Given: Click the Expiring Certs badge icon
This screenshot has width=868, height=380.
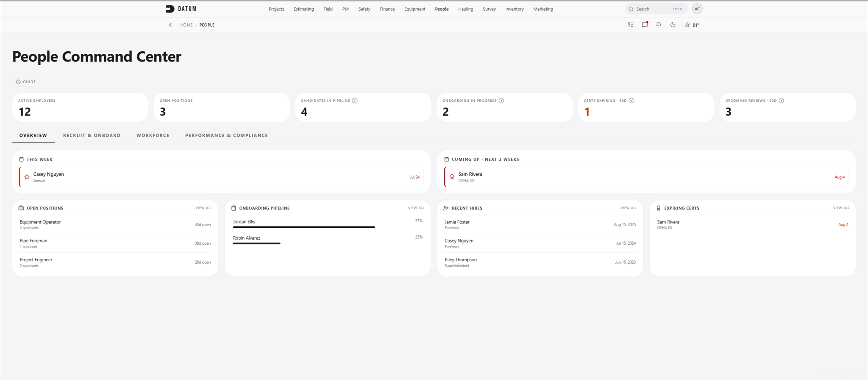Looking at the screenshot, I should coord(658,208).
